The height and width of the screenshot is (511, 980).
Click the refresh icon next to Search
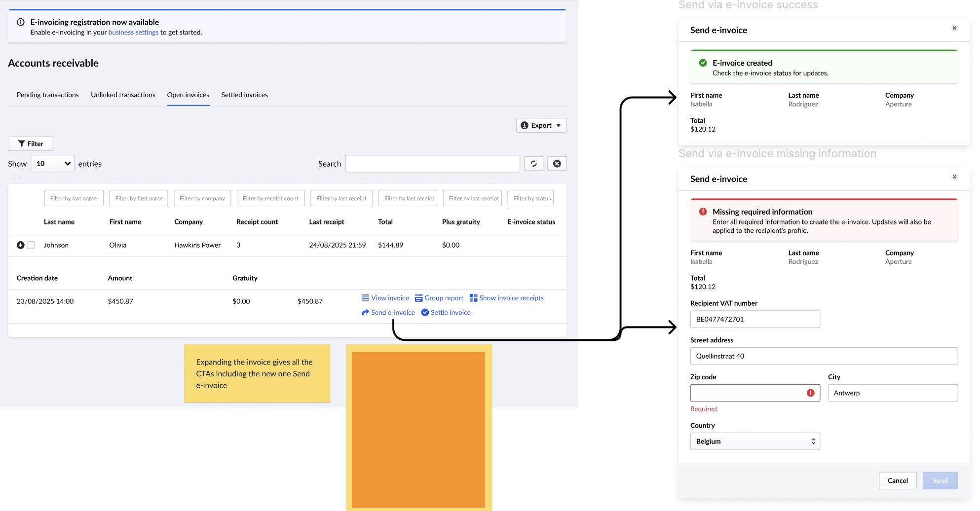click(533, 164)
